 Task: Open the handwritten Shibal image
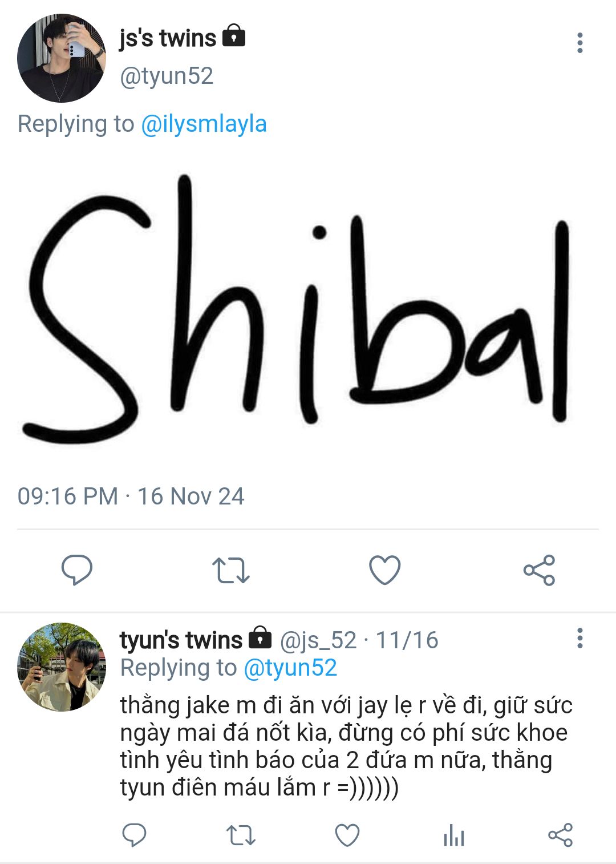297,308
